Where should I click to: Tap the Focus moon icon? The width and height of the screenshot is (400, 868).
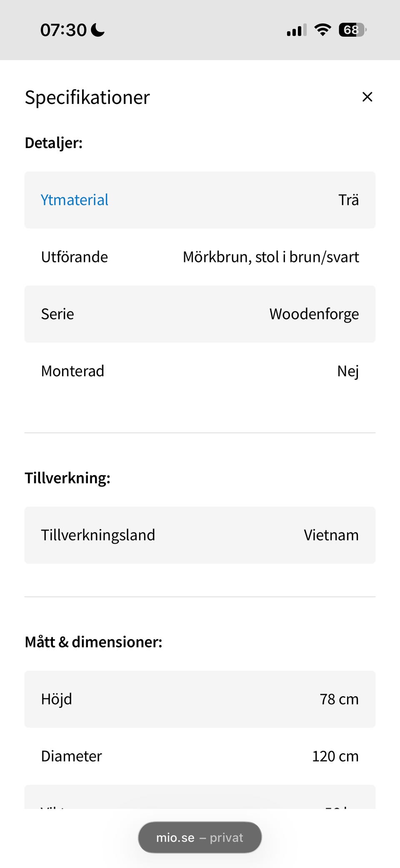[98, 30]
